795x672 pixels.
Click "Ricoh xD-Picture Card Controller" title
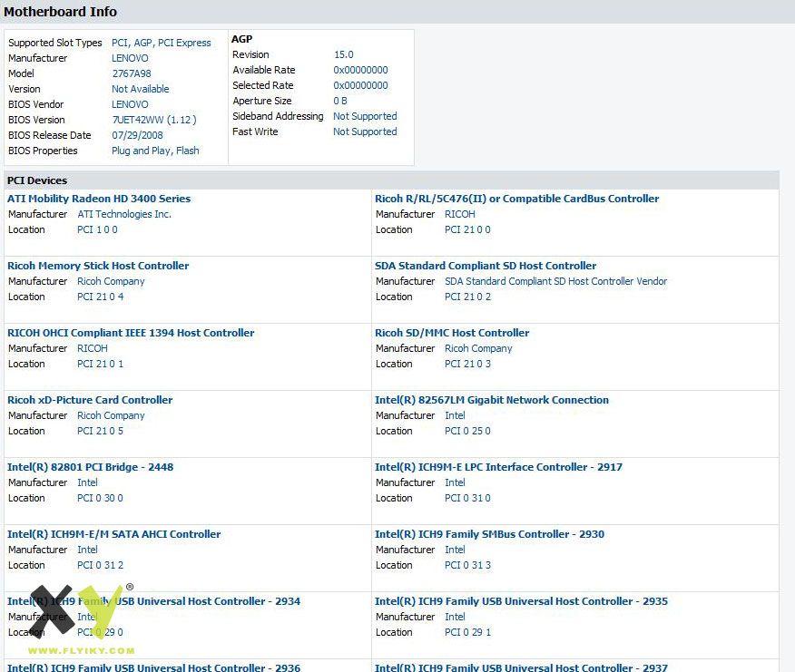[x=90, y=400]
